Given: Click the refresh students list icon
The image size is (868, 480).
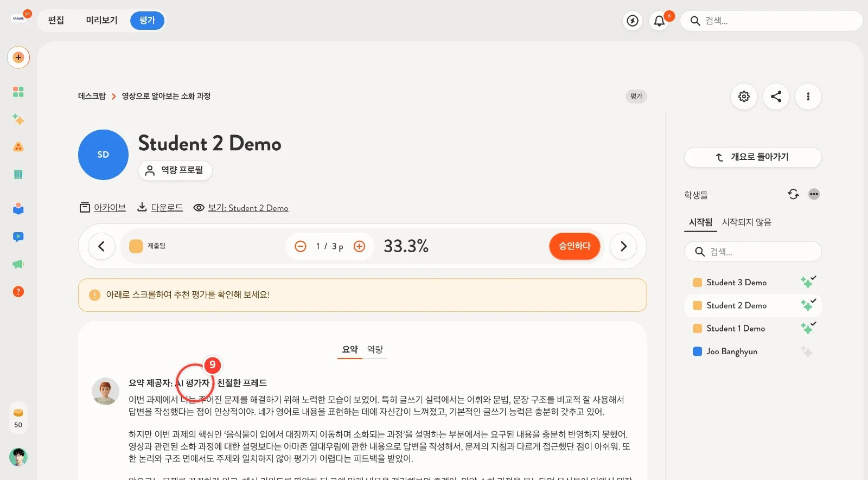Looking at the screenshot, I should [x=793, y=194].
